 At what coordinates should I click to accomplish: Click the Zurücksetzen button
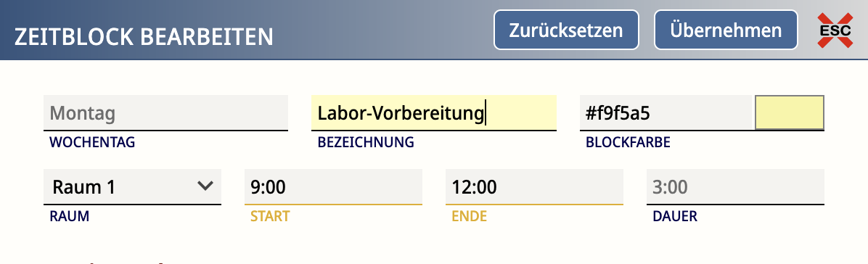[x=566, y=30]
